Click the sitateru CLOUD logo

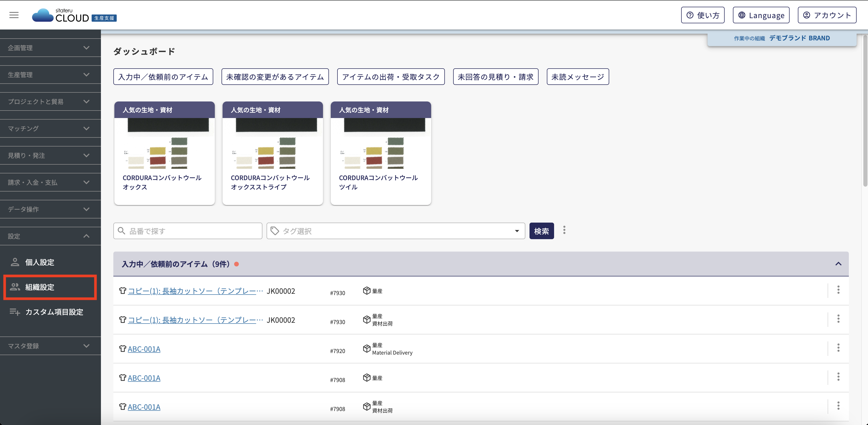(x=74, y=15)
